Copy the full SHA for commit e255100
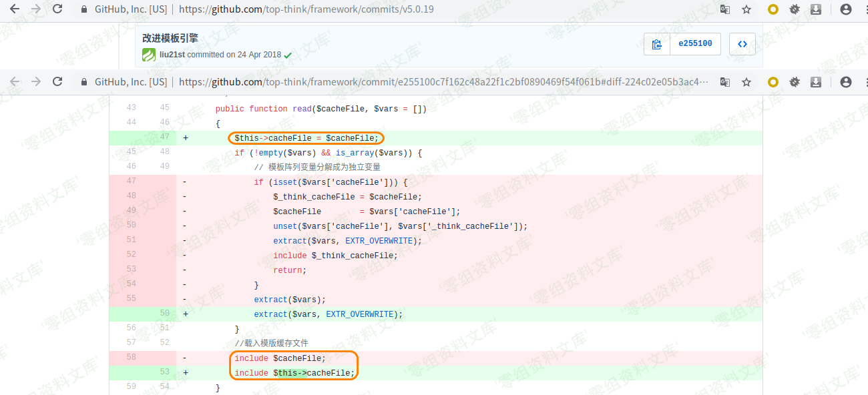This screenshot has width=868, height=395. pos(656,44)
